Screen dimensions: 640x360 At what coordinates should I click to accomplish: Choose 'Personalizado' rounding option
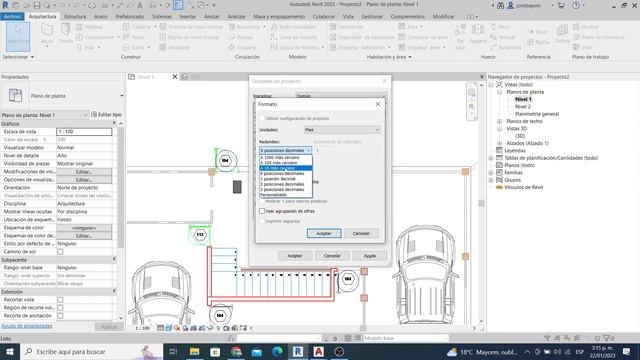point(286,195)
